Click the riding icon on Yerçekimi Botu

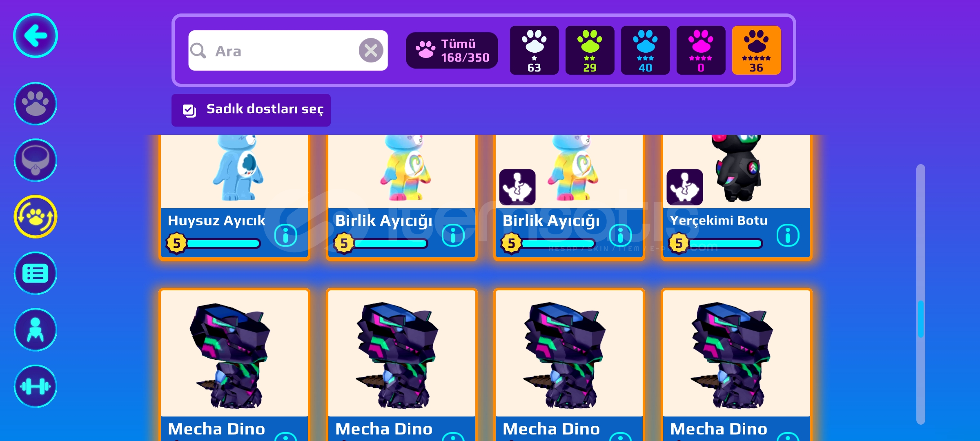[685, 187]
